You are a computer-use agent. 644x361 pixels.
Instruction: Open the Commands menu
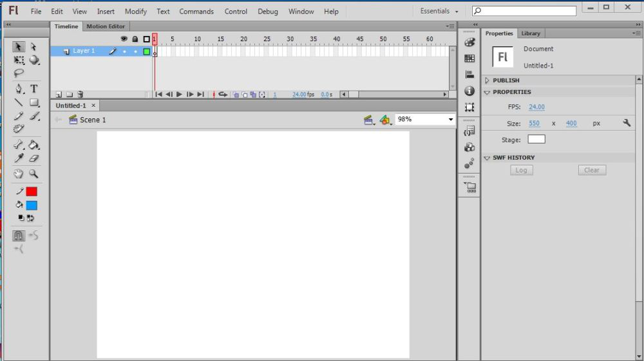click(196, 12)
